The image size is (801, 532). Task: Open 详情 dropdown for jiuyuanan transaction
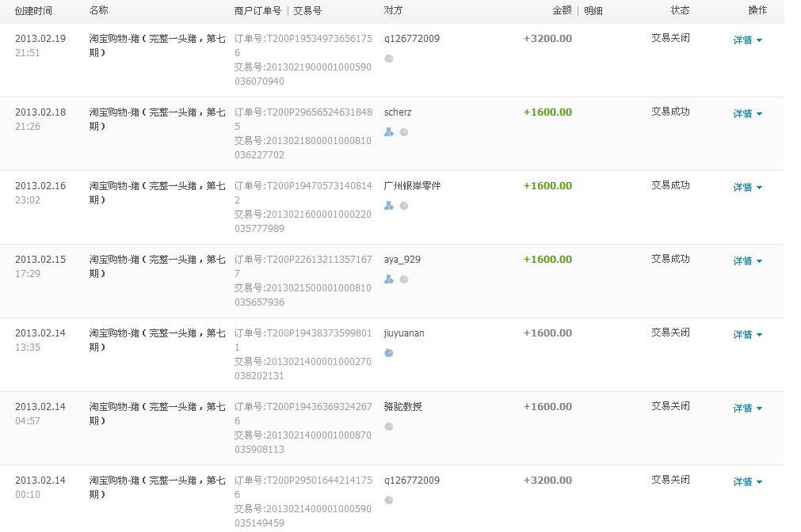click(x=747, y=335)
